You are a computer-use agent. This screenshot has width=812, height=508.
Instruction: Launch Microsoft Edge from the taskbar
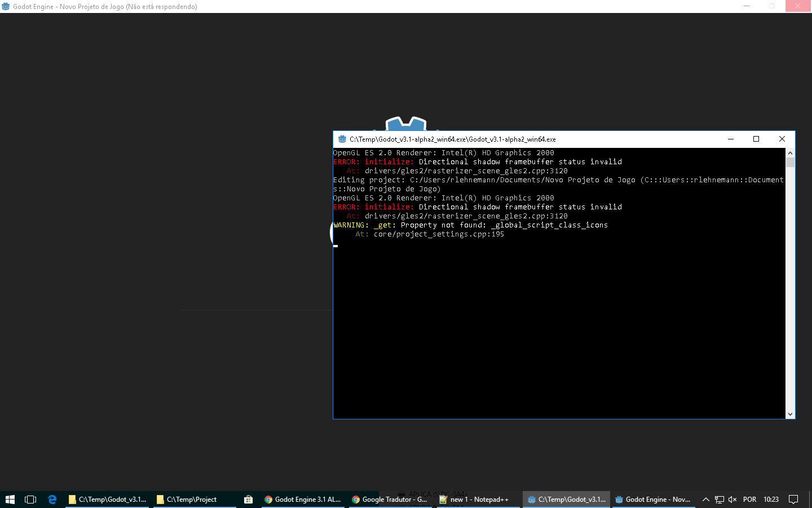click(52, 499)
